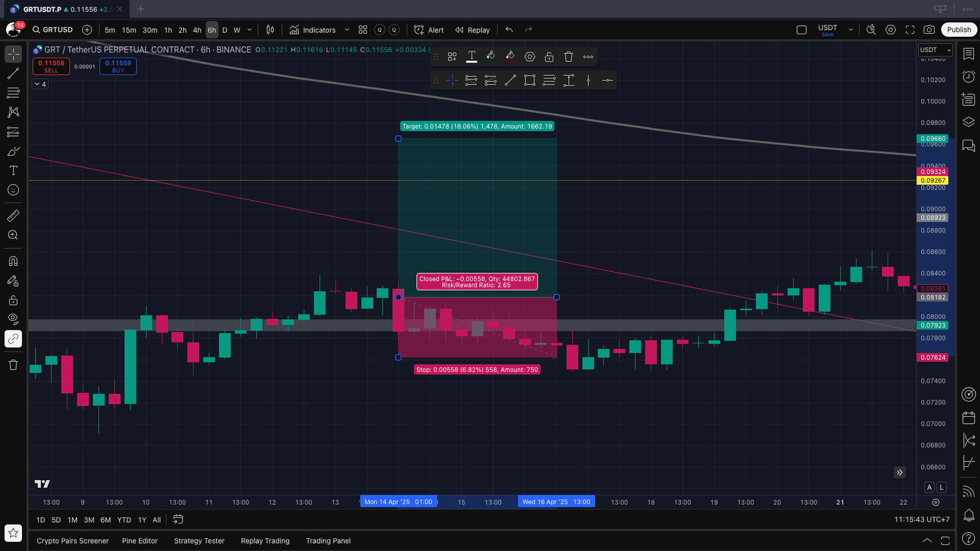Delete the selected position drawing via floating toolbar

[568, 57]
